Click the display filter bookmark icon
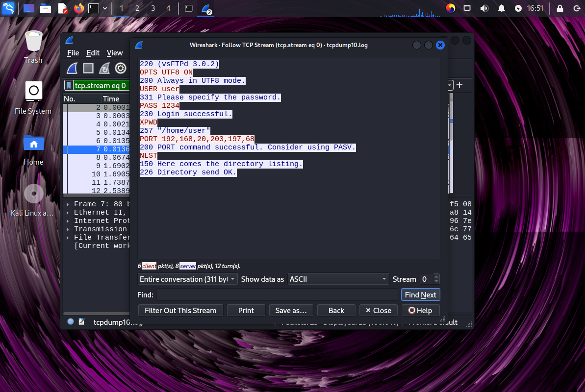Screen dimensions: 585x392 [69, 85]
